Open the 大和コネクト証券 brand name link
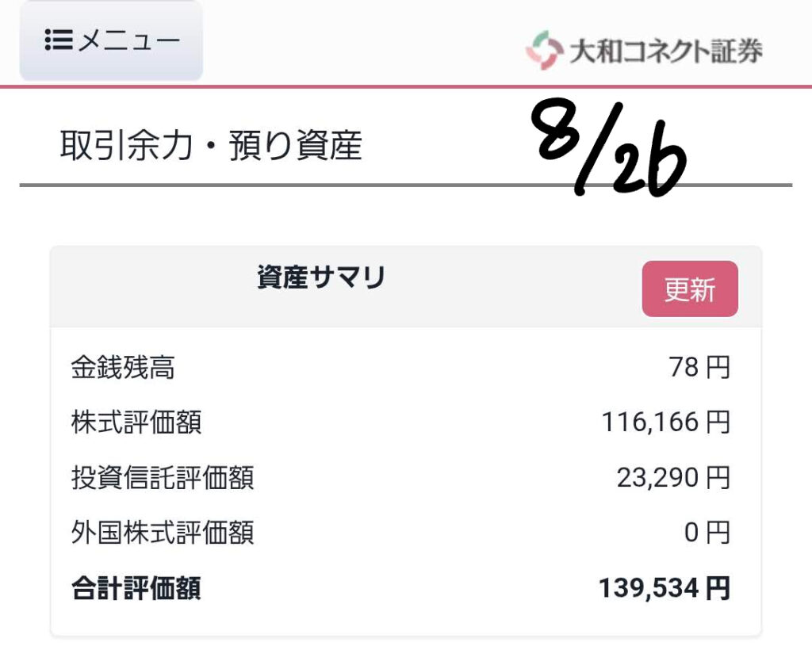This screenshot has height=646, width=812. click(x=666, y=52)
